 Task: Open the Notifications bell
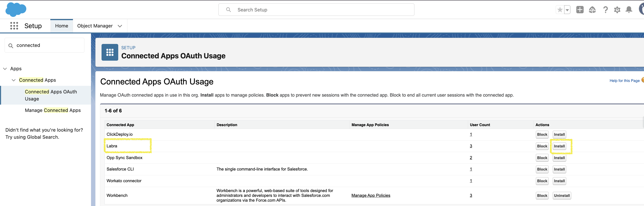click(x=628, y=10)
